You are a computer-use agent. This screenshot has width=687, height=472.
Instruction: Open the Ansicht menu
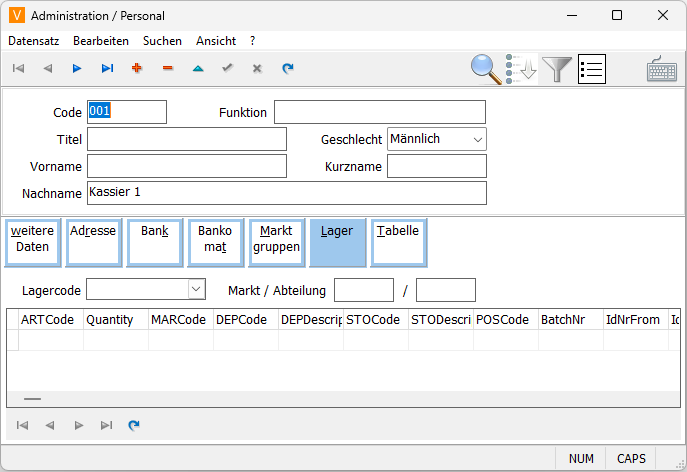tap(216, 41)
